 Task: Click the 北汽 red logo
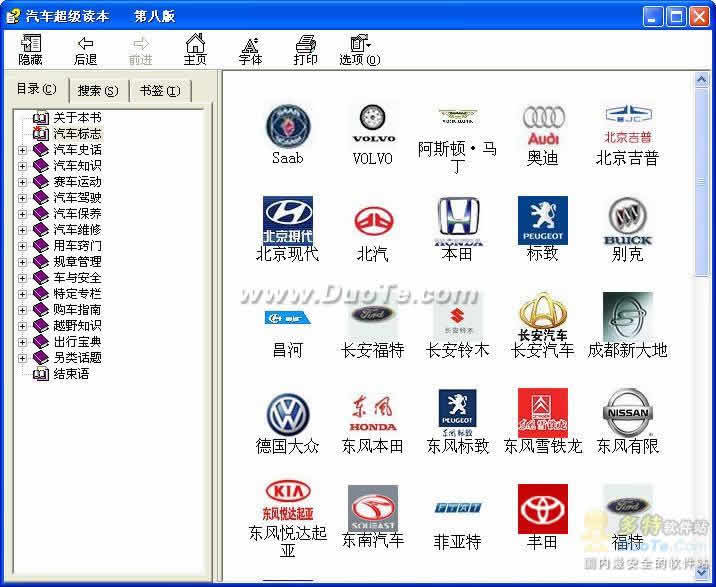pos(373,222)
